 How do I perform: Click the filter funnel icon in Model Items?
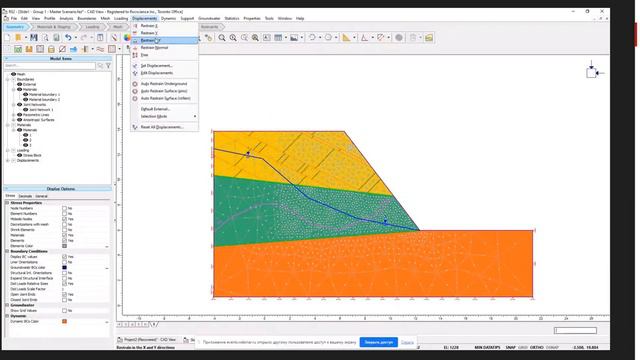point(109,65)
